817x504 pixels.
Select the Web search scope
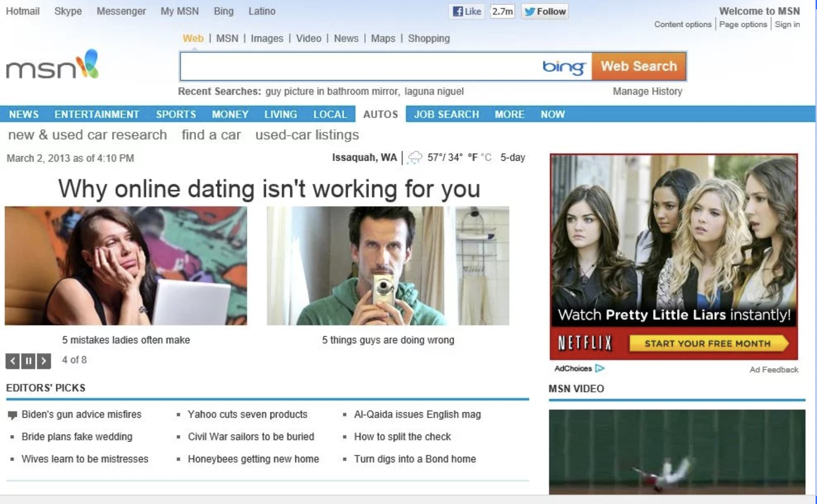[193, 39]
